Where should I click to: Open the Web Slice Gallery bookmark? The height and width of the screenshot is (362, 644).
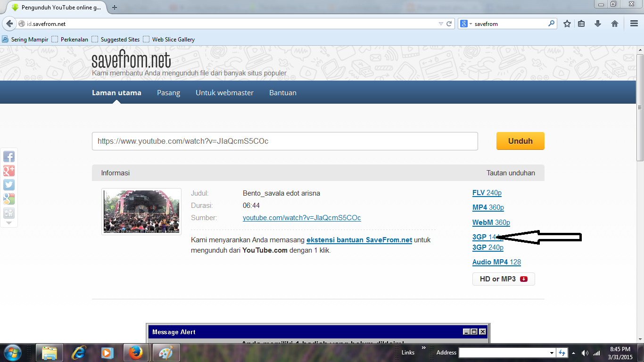pyautogui.click(x=169, y=40)
